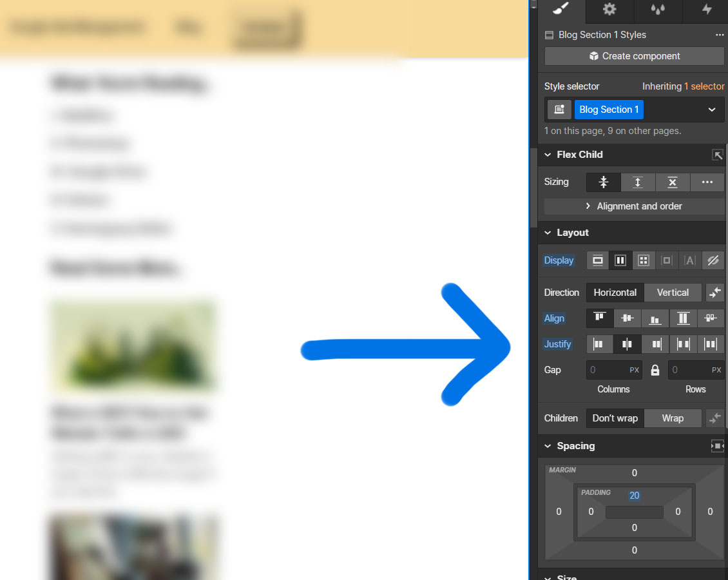This screenshot has width=728, height=580.
Task: Justify content with space between
Action: pyautogui.click(x=684, y=344)
